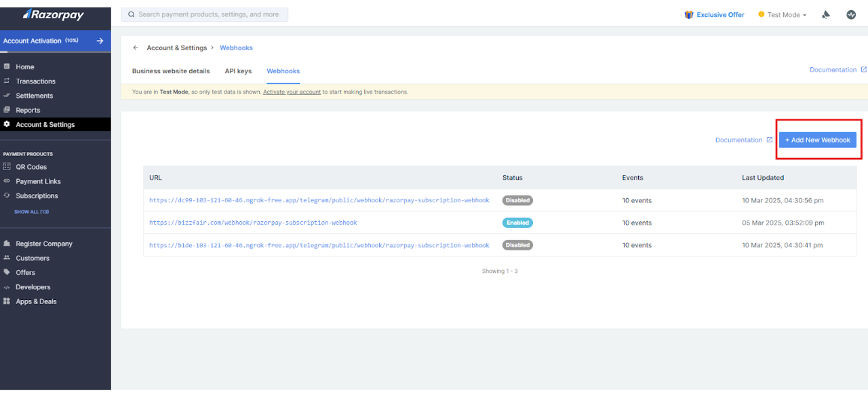Click the announcements icon in the top bar
Screen dimensions: 868x397
coord(826,14)
